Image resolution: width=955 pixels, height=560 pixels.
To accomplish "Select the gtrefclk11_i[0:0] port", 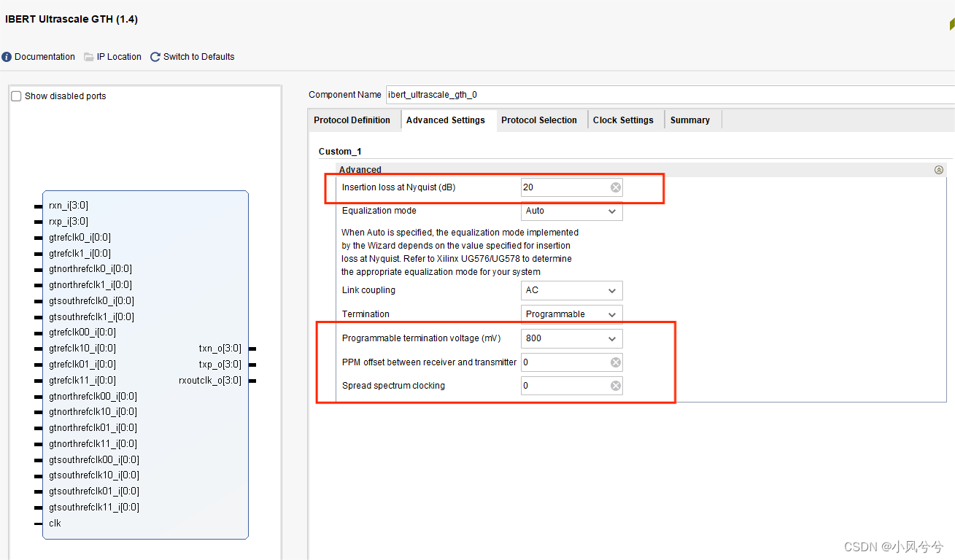I will (x=82, y=381).
